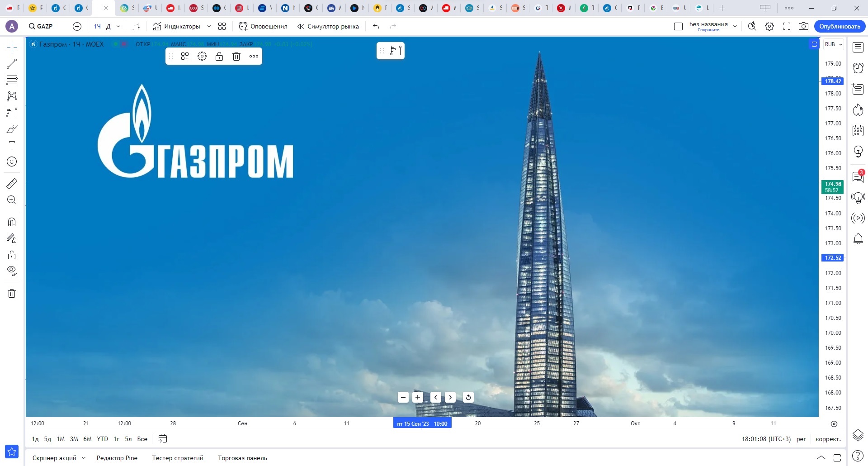Open the Индикаторы indicators dialog
Image resolution: width=868 pixels, height=466 pixels.
click(177, 26)
